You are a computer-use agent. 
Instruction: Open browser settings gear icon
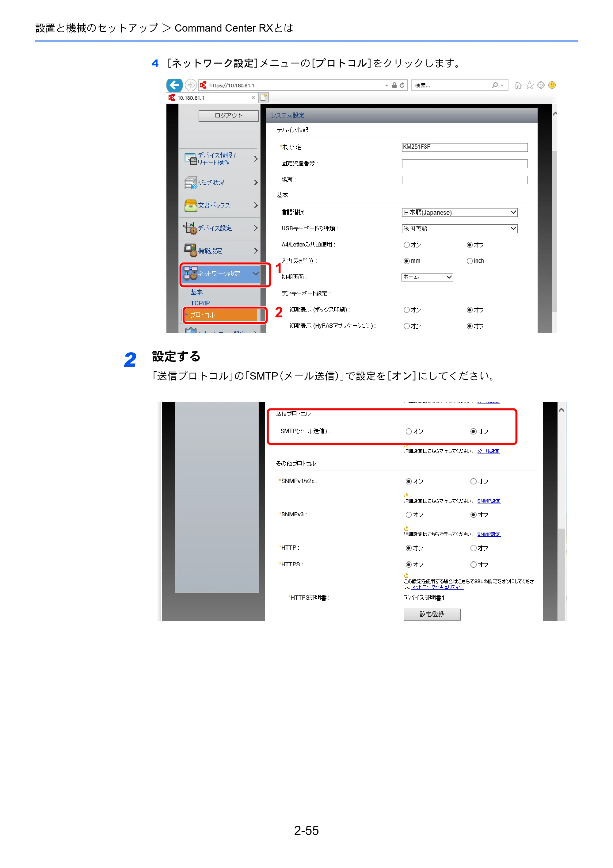coord(541,85)
